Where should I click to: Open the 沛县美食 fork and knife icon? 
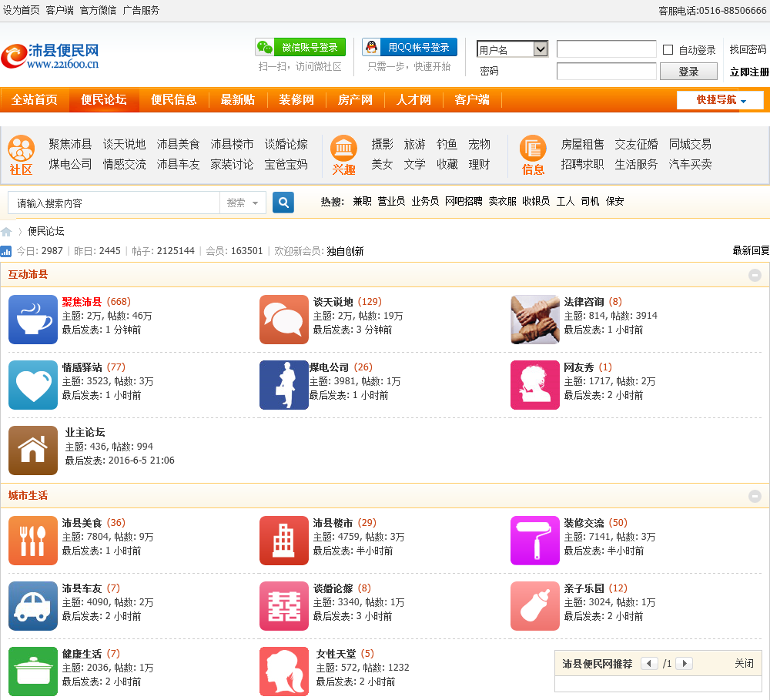pos(33,541)
